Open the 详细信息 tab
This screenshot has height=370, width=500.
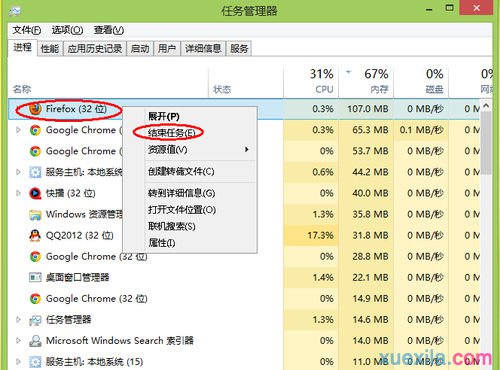203,49
